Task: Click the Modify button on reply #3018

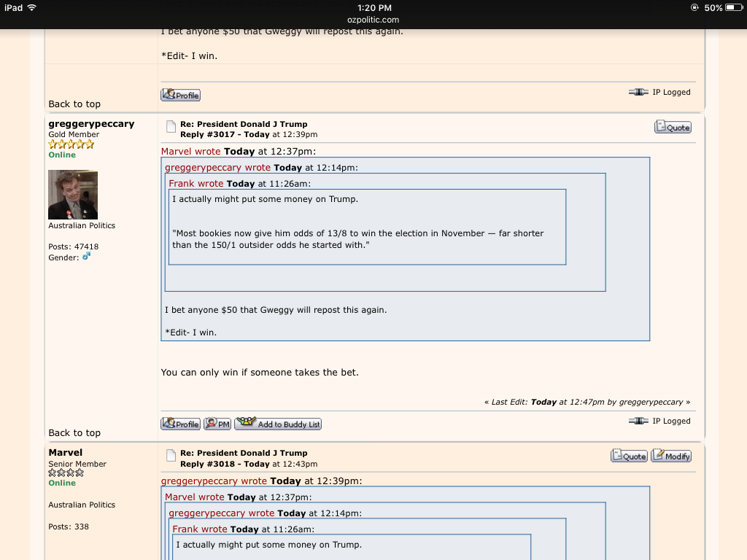Action: click(x=671, y=456)
